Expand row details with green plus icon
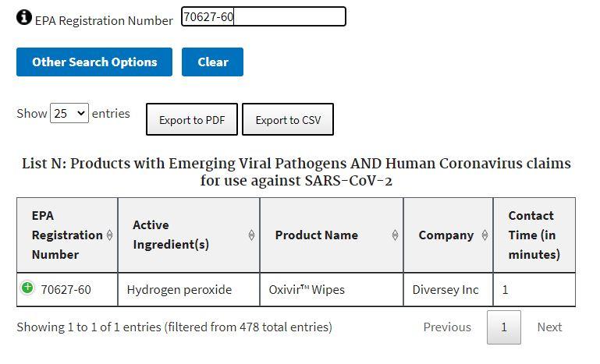This screenshot has height=364, width=600. [27, 288]
